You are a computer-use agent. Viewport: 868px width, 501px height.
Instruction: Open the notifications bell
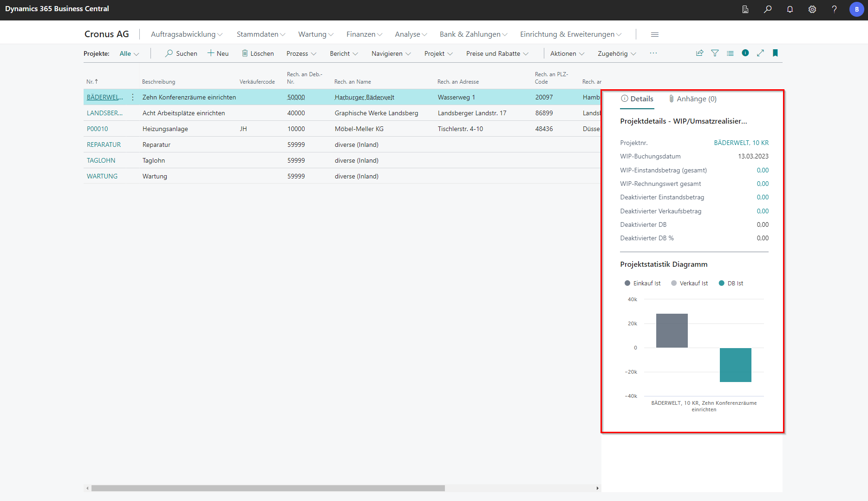790,9
